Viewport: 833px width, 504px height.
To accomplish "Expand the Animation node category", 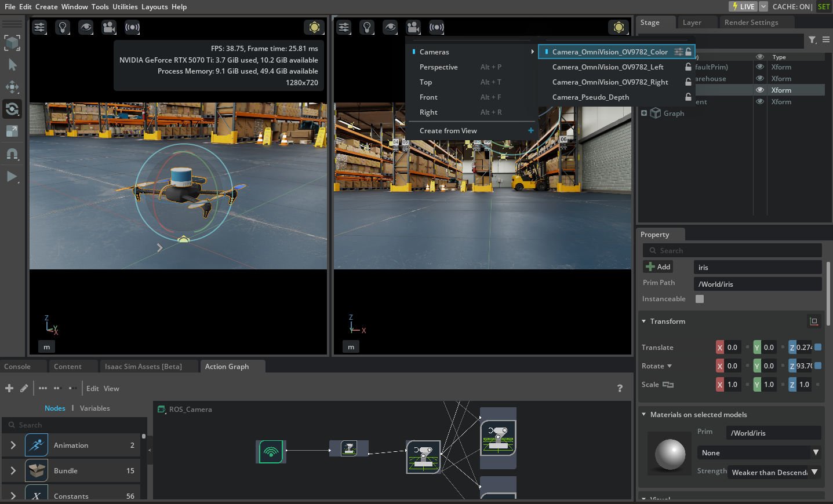I will (13, 445).
